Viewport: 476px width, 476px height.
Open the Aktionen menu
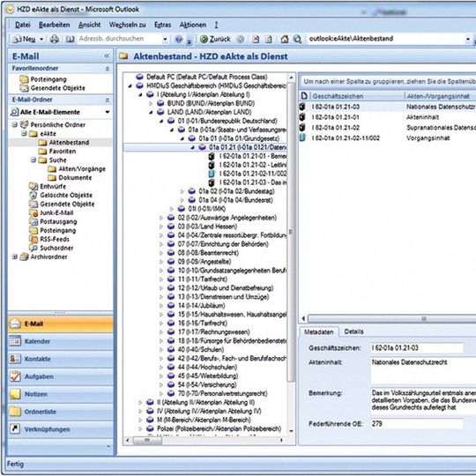click(193, 25)
